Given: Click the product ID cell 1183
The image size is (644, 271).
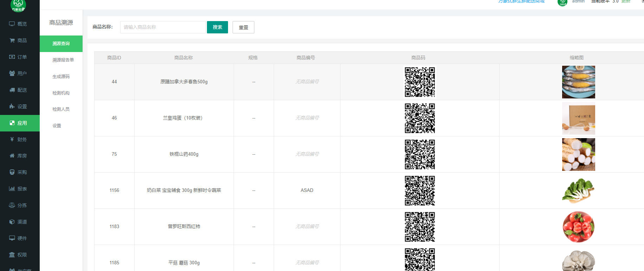Looking at the screenshot, I should coord(114,226).
